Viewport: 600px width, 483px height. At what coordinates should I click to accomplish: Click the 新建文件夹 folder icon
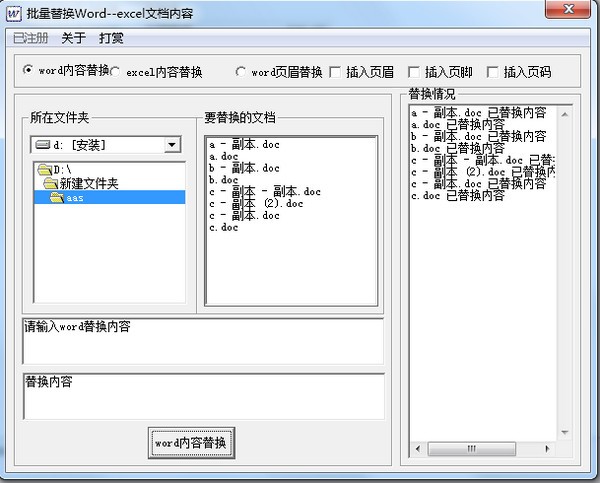51,184
